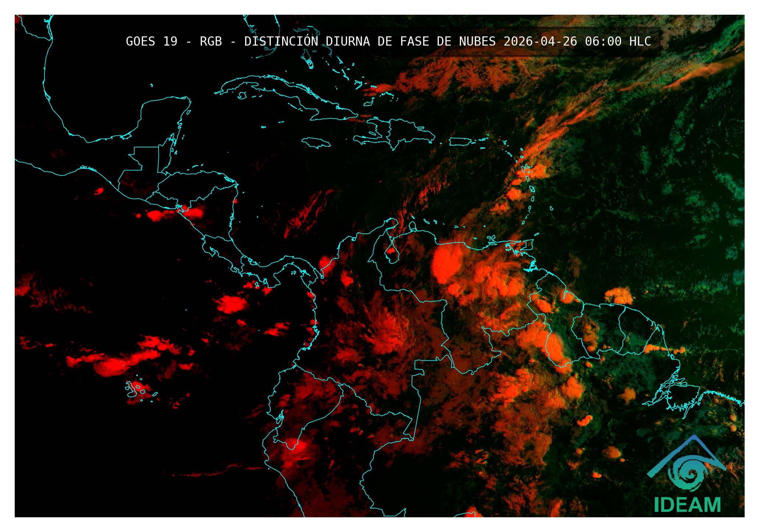Click the GOES 19 title text
The image size is (759, 532).
pos(152,42)
